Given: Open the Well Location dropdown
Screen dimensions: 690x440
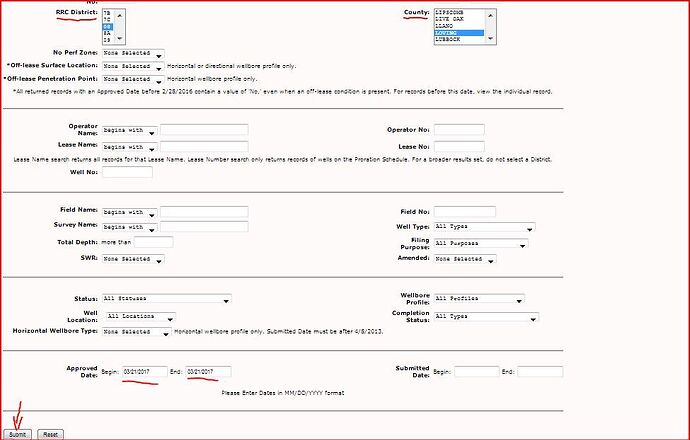Looking at the screenshot, I should click(141, 317).
